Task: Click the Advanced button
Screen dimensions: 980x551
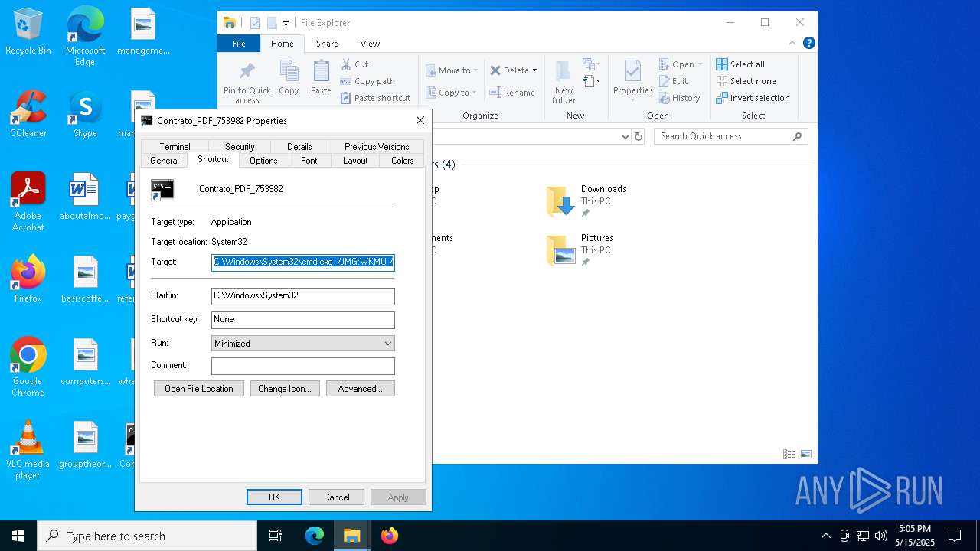Action: pyautogui.click(x=361, y=389)
